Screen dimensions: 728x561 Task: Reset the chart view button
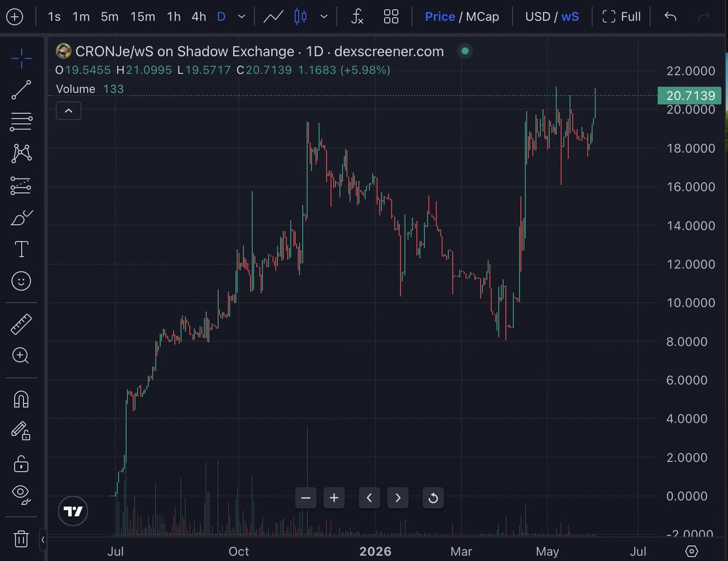click(433, 498)
